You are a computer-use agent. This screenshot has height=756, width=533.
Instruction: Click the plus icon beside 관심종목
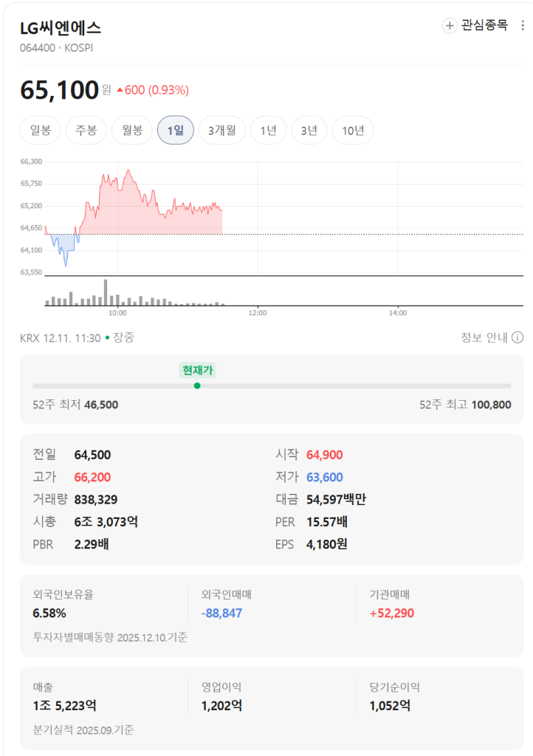[x=449, y=26]
